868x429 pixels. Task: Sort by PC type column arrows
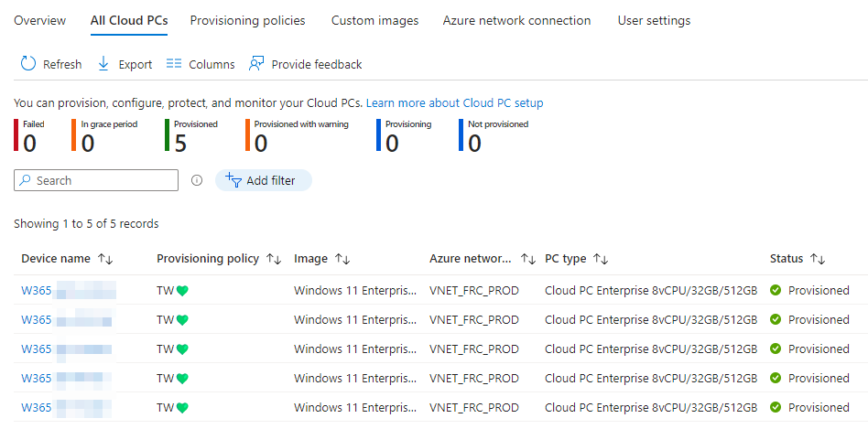tap(601, 260)
